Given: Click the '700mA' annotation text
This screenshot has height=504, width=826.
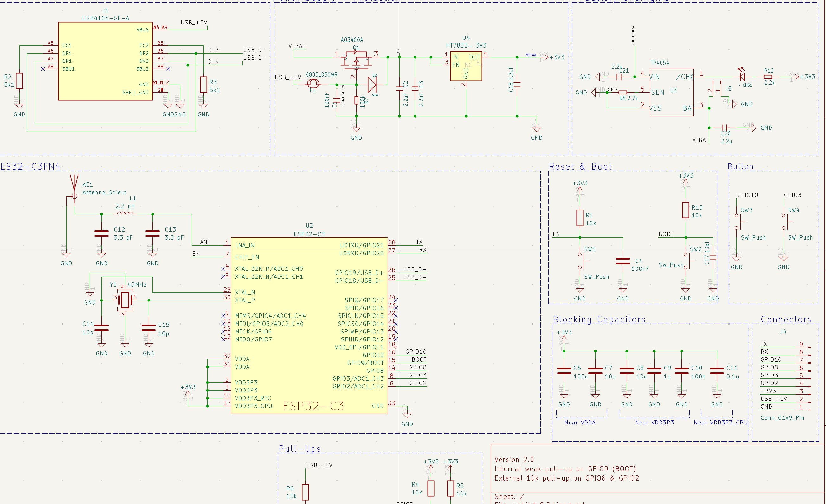Looking at the screenshot, I should pyautogui.click(x=531, y=55).
